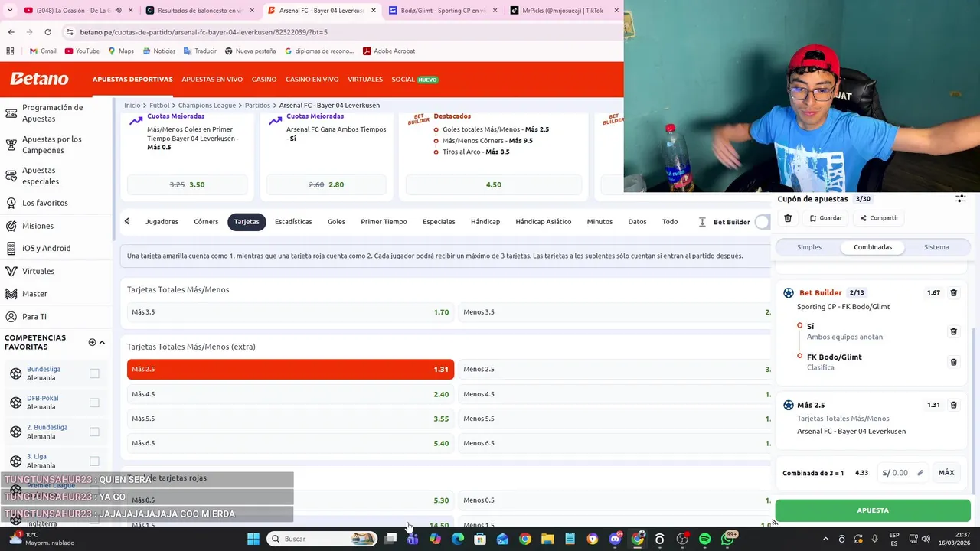980x551 pixels.
Task: Remove Más 2.5 tarjetas bet
Action: point(953,405)
